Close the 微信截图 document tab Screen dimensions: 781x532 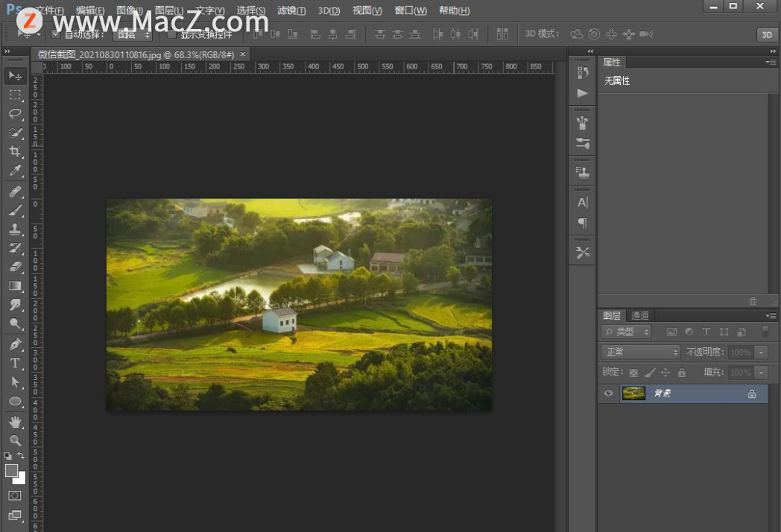(242, 54)
